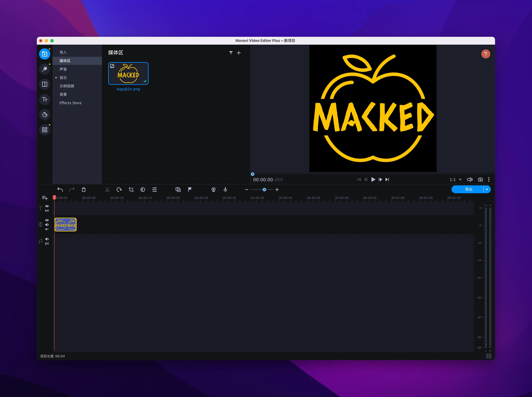Viewport: 532px width, 397px height.
Task: Open the add track menu
Action: 45,198
